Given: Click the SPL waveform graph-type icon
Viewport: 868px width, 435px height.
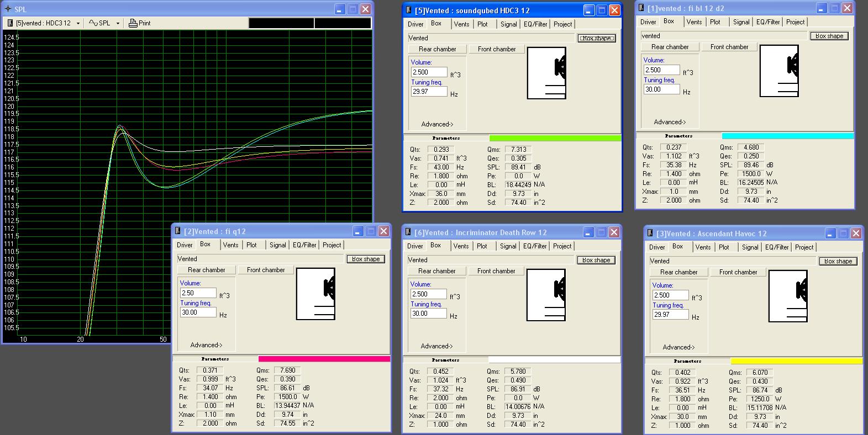Looking at the screenshot, I should point(93,23).
